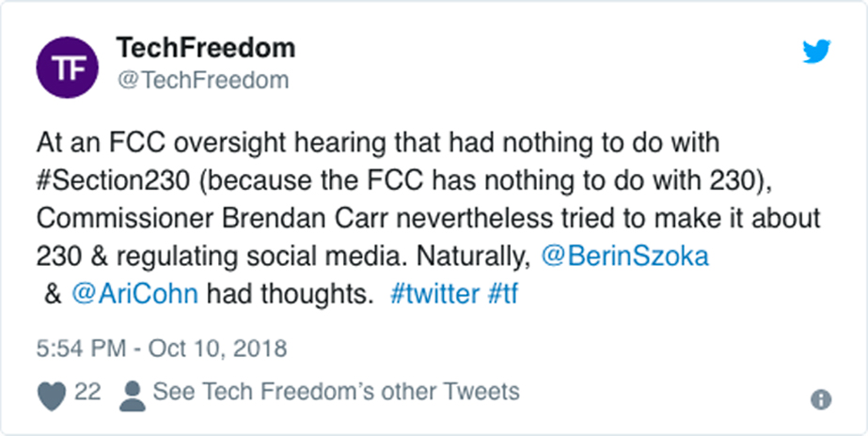Click the words "Commissioner Brendan Carr"
This screenshot has height=436, width=868.
point(215,218)
